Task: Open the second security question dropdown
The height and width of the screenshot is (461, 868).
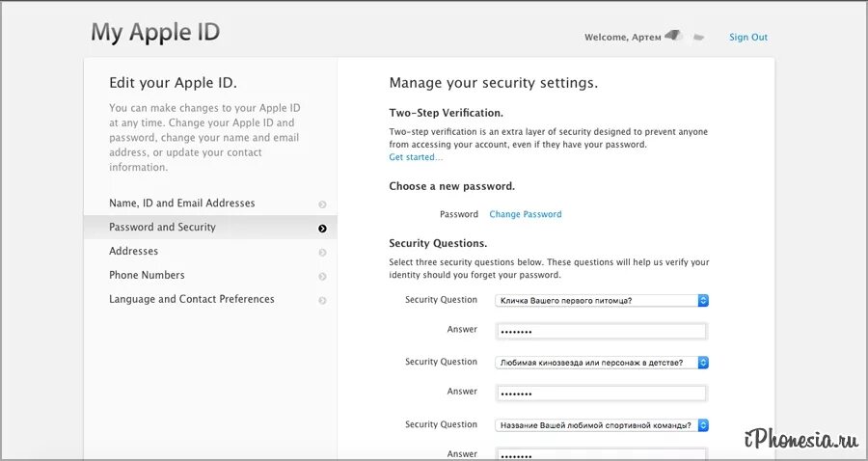Action: coord(603,363)
